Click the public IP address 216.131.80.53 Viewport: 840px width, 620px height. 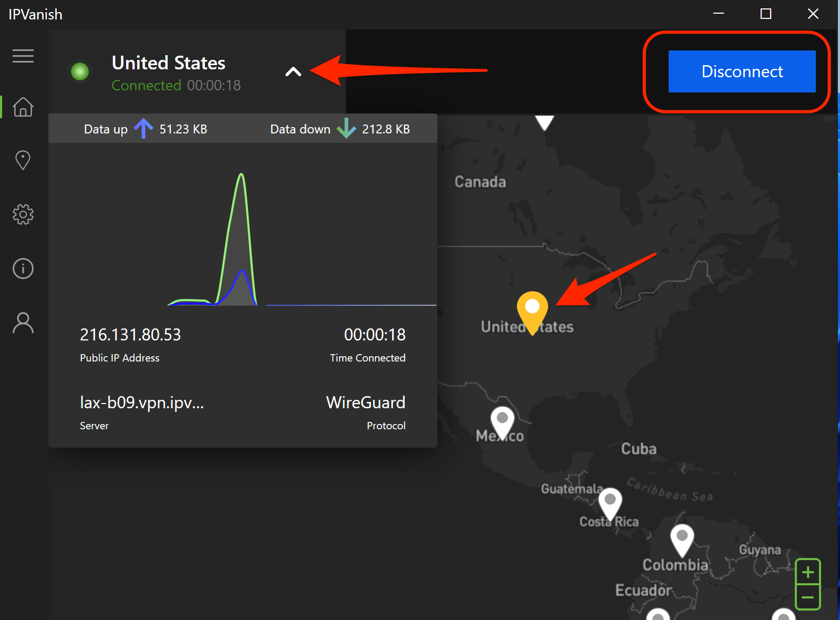click(130, 335)
